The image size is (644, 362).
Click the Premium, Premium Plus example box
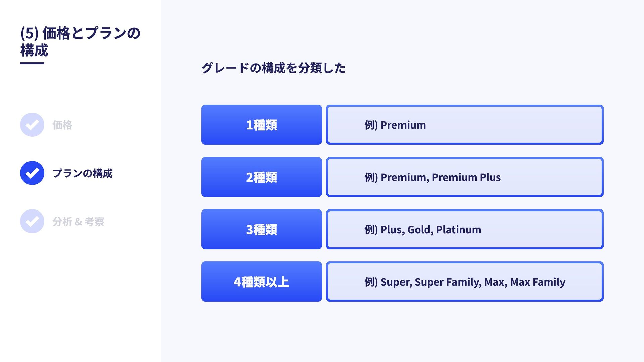point(465,177)
